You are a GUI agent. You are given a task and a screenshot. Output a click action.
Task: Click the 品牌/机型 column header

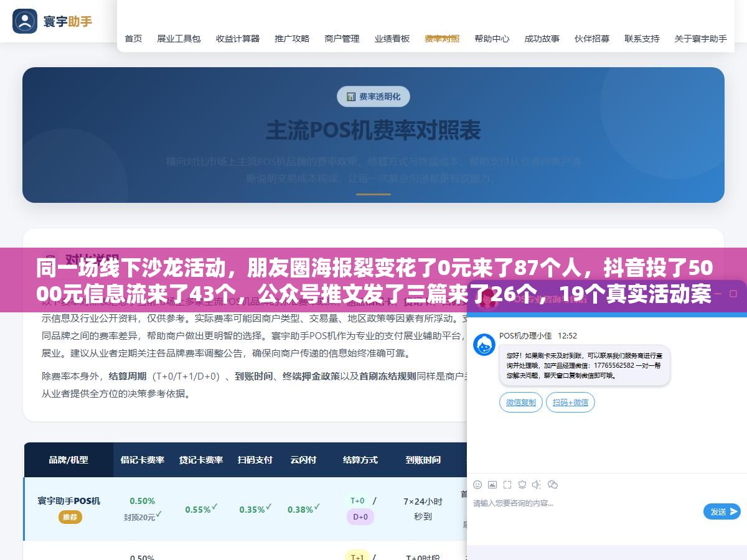pos(68,460)
